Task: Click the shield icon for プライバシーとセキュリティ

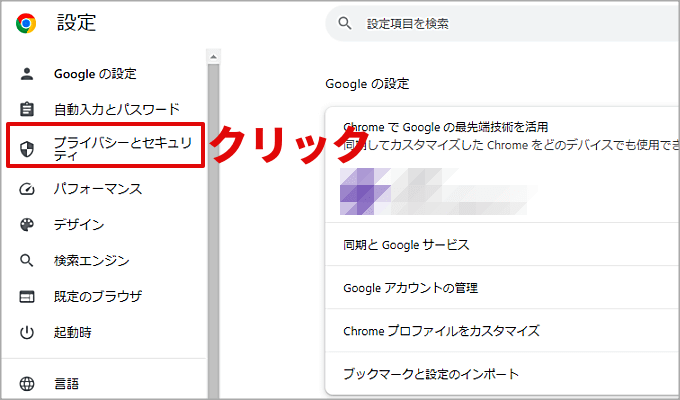Action: point(27,149)
